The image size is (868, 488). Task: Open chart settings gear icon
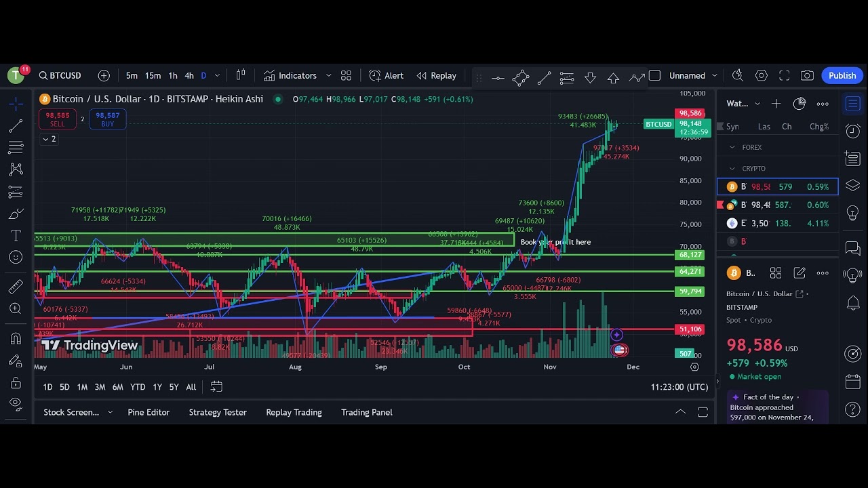762,76
